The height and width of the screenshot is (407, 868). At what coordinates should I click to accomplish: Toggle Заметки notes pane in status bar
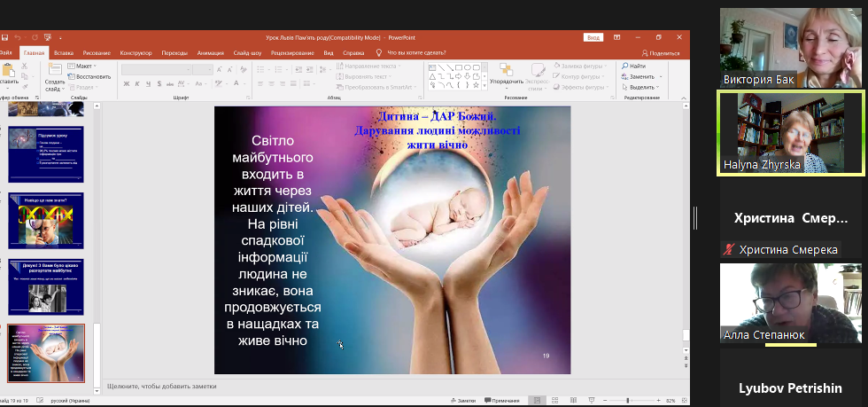[462, 400]
